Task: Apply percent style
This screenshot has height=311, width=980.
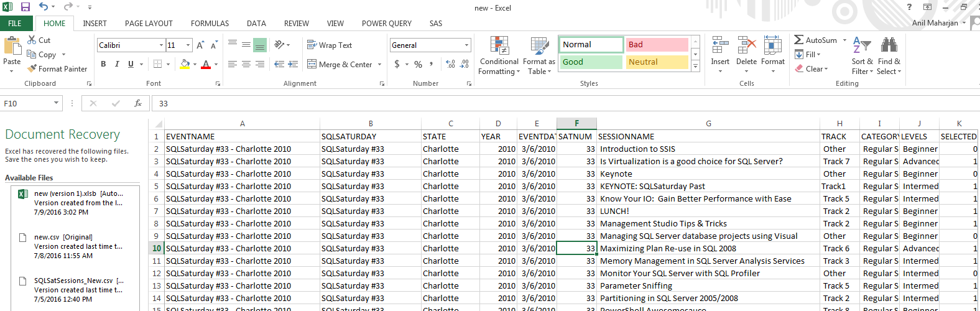Action: (418, 64)
